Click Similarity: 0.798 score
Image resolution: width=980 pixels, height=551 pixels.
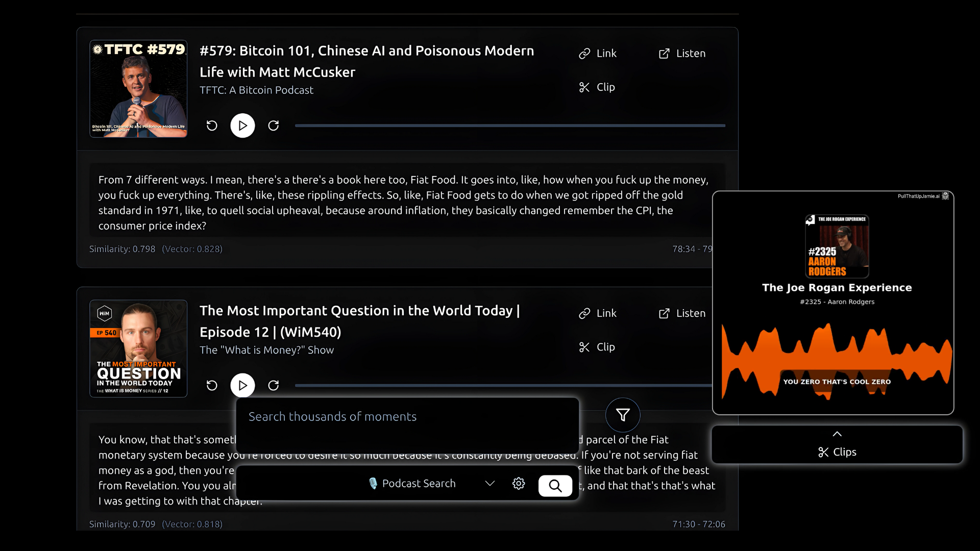click(x=122, y=249)
